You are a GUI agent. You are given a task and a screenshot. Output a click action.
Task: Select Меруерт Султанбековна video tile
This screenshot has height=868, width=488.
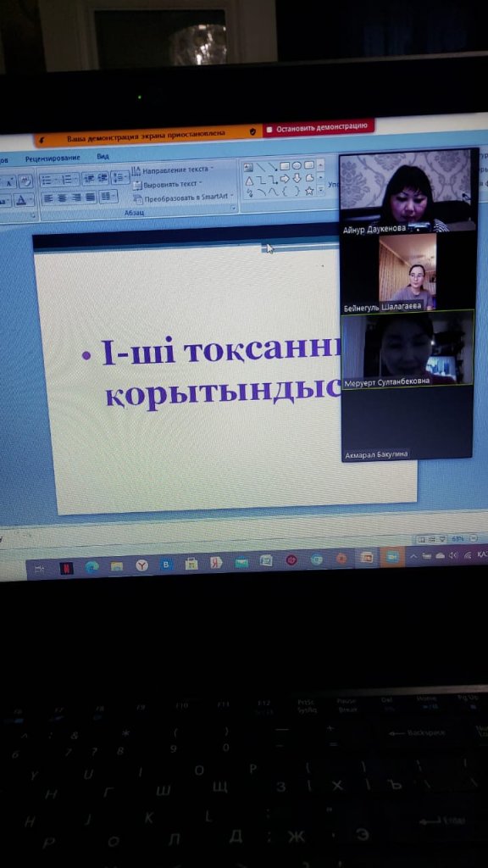pos(408,348)
